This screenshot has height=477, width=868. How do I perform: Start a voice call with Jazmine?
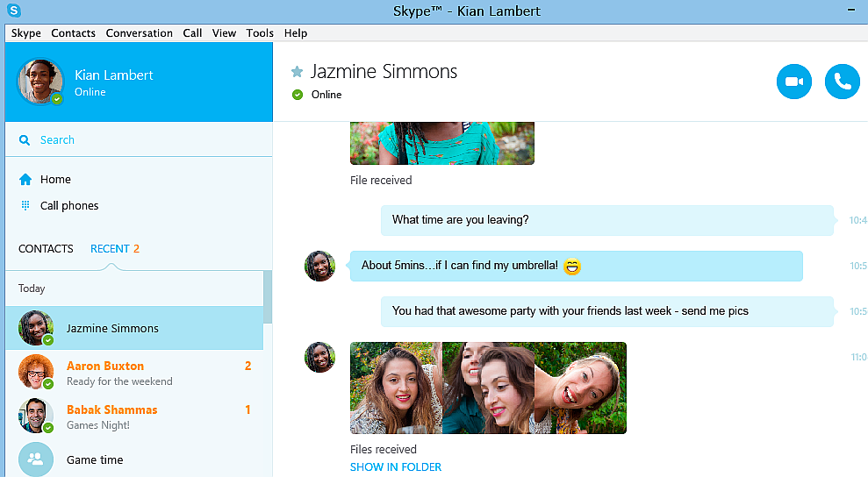(x=843, y=82)
